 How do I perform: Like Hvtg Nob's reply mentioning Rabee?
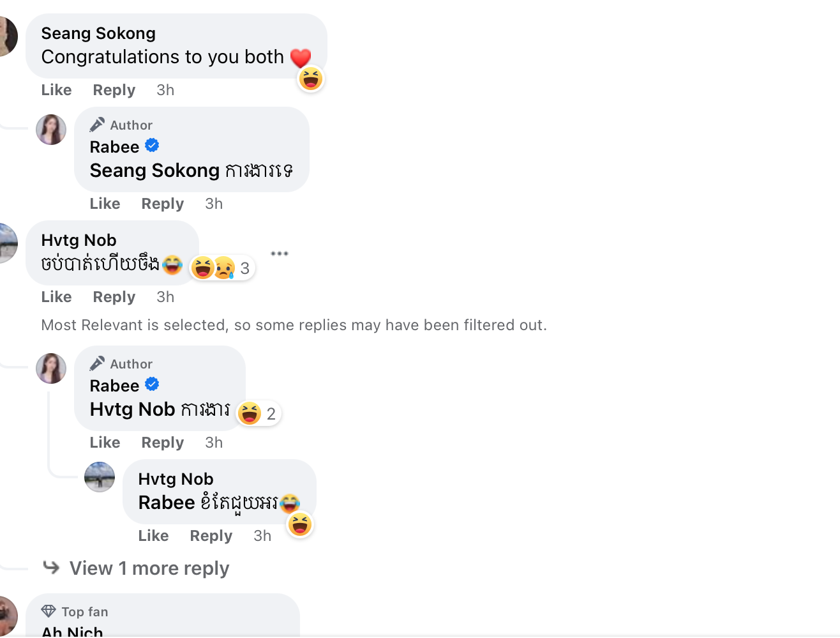click(x=153, y=536)
